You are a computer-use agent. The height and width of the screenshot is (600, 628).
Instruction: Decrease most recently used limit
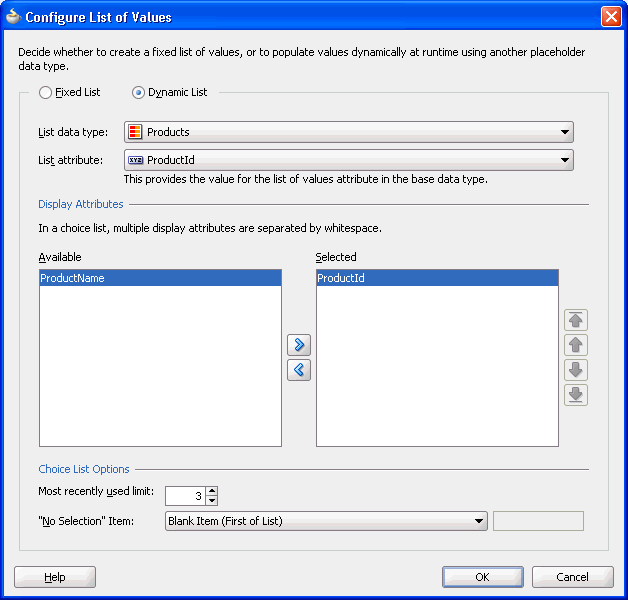(212, 501)
